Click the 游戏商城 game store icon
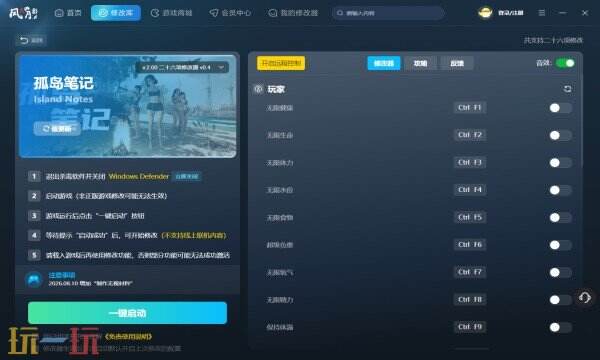 click(155, 13)
